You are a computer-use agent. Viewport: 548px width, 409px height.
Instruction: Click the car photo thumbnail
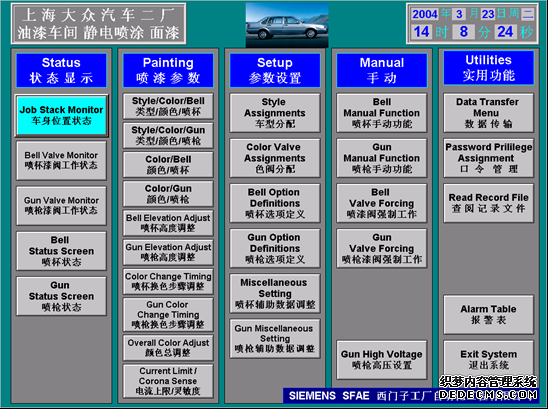[x=287, y=25]
